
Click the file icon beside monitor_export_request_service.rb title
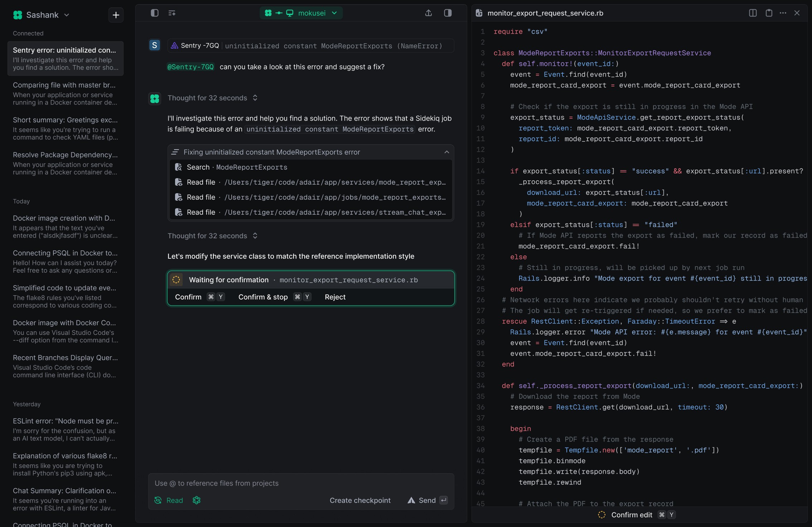479,13
